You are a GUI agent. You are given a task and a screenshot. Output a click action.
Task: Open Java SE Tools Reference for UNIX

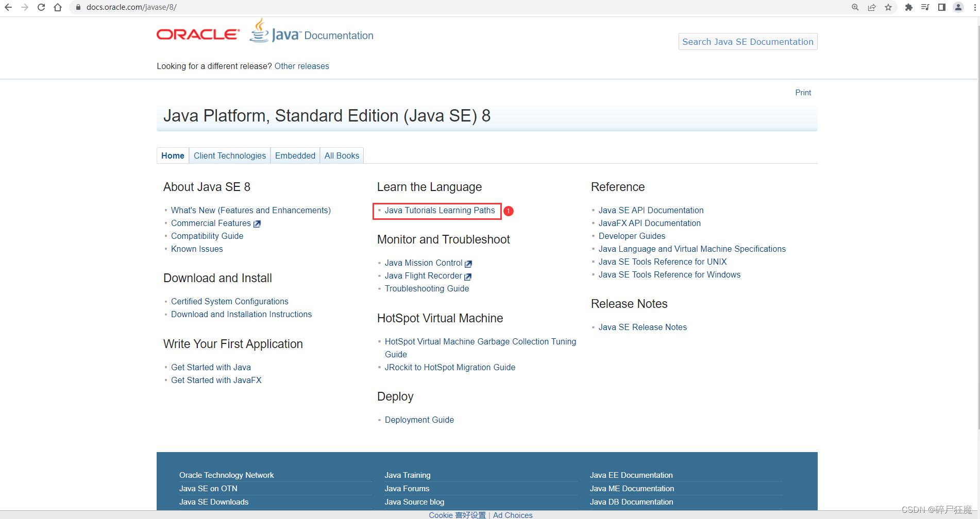(663, 262)
